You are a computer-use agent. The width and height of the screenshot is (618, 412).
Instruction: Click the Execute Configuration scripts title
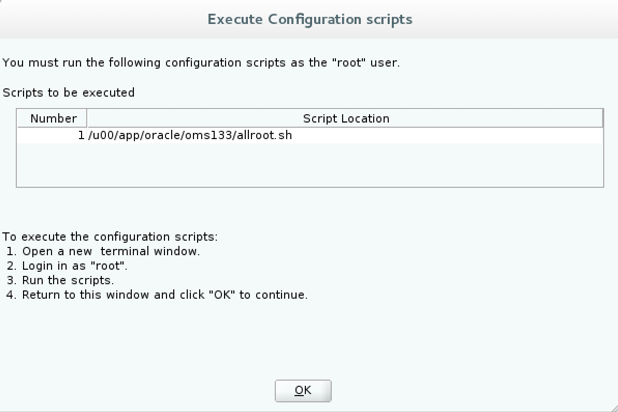click(x=310, y=19)
